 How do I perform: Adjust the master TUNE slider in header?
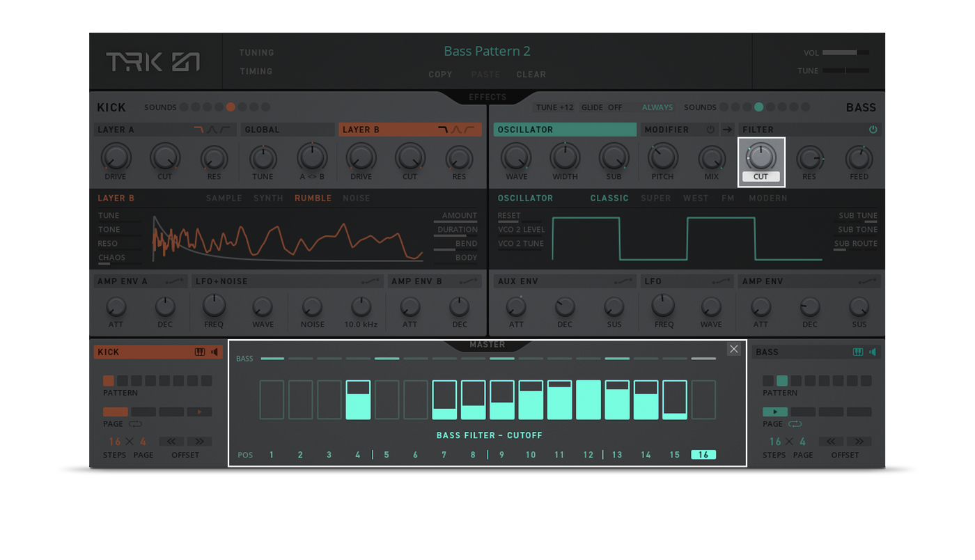[x=845, y=70]
